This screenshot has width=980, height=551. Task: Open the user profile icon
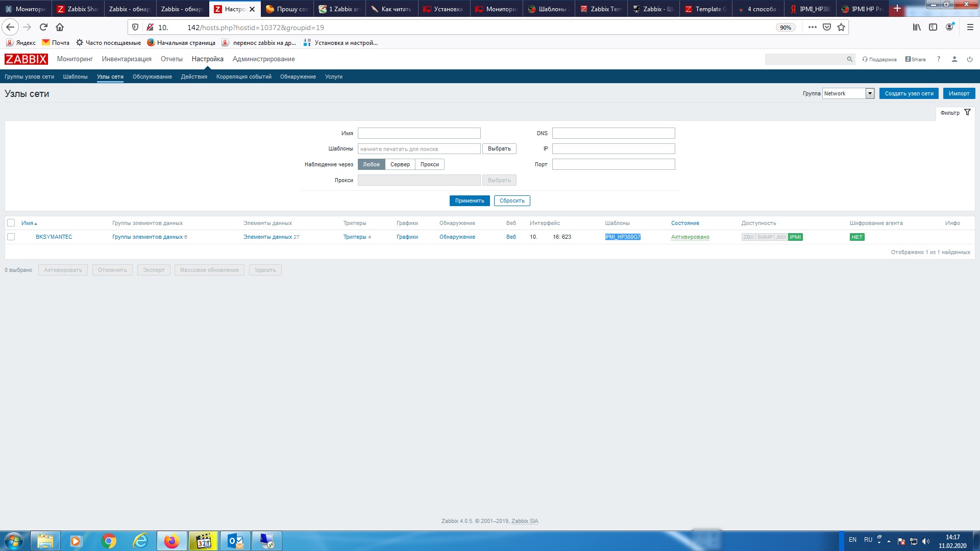pyautogui.click(x=954, y=59)
